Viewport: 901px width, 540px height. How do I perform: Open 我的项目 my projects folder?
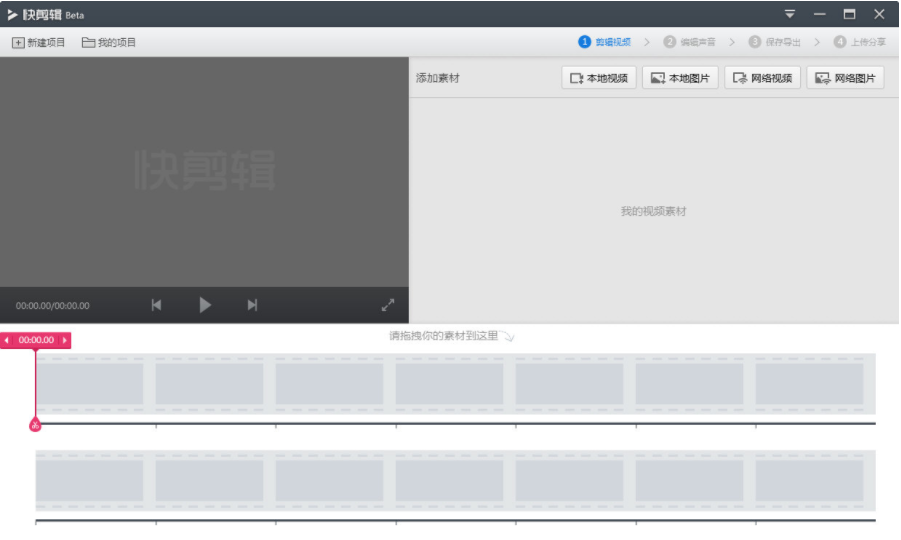click(x=109, y=43)
